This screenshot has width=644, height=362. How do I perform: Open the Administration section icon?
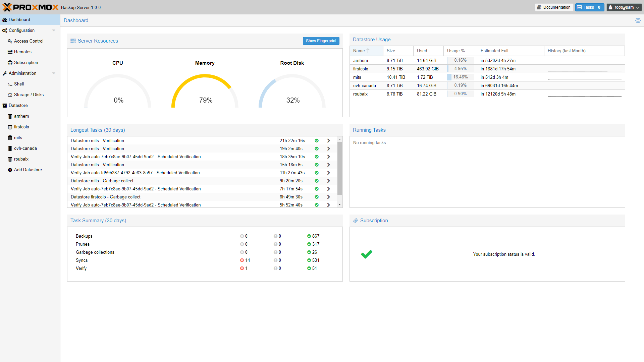point(6,73)
